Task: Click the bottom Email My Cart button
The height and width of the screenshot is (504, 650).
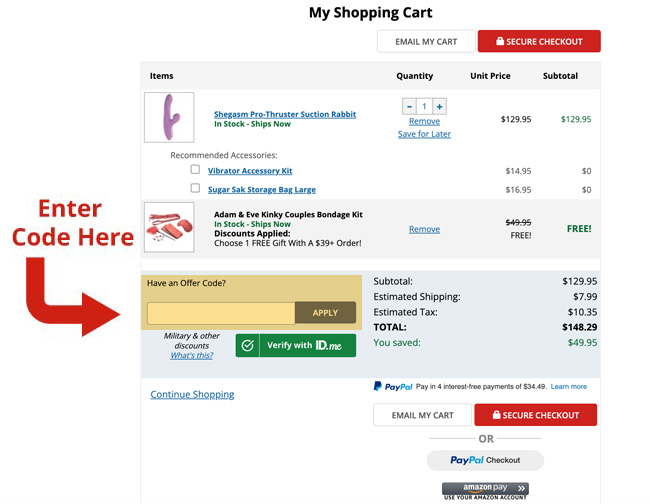Action: pyautogui.click(x=424, y=415)
